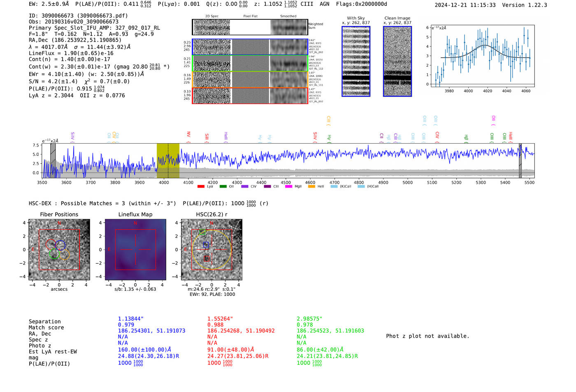This screenshot has width=576, height=392.
Task: Select the (K)CaII legend swatch
Action: [x=334, y=186]
